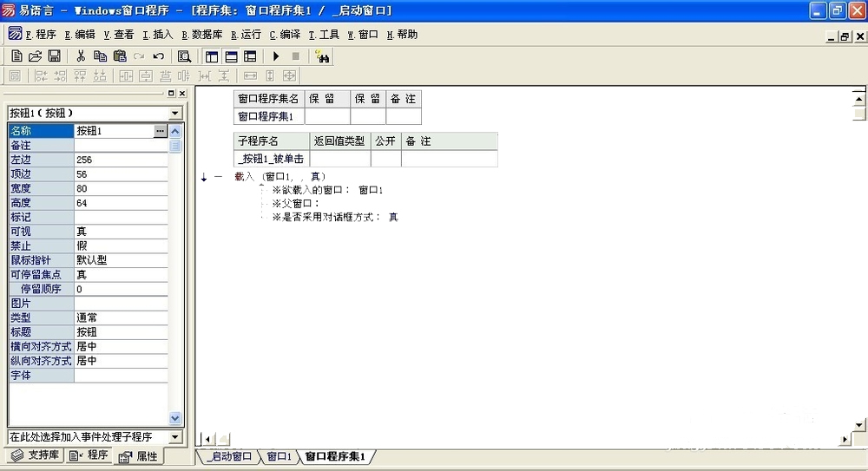868x471 pixels.
Task: Open the 按钮1 component selector dropdown
Action: pyautogui.click(x=175, y=114)
